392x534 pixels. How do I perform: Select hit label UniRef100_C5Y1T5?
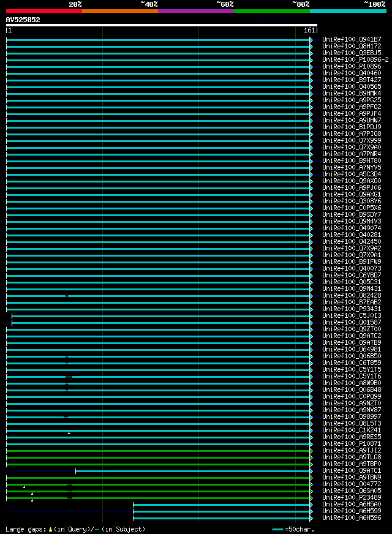352,369
